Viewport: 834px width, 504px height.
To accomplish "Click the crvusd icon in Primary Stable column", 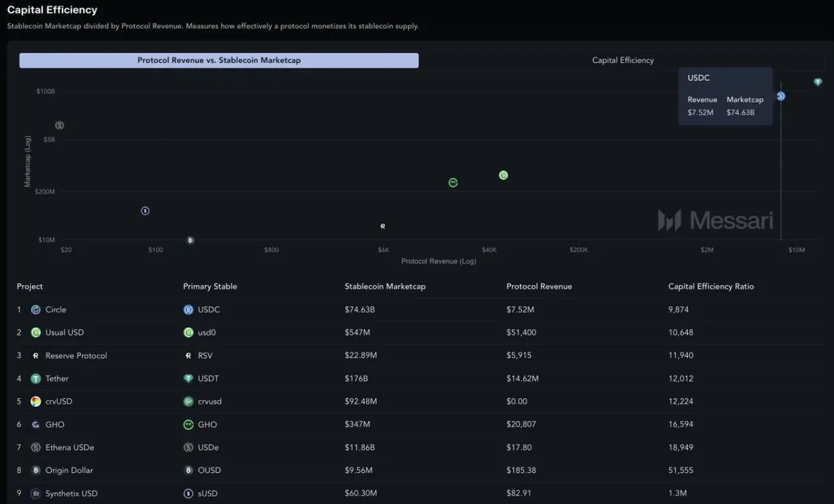I will (188, 402).
